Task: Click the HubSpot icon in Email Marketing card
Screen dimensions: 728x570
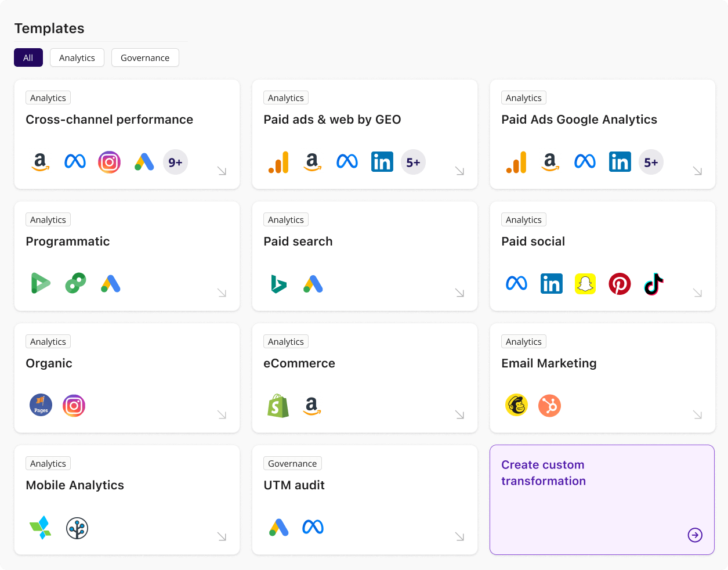Action: point(549,406)
